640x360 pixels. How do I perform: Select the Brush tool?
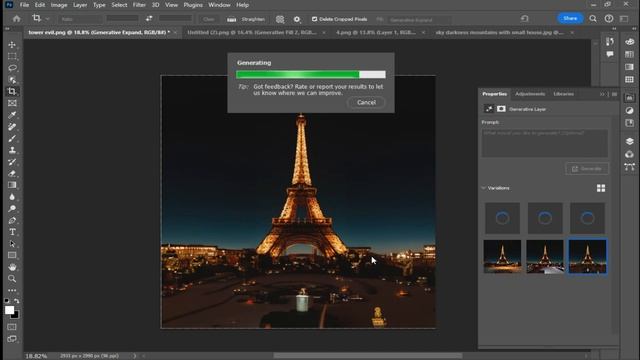[12, 138]
